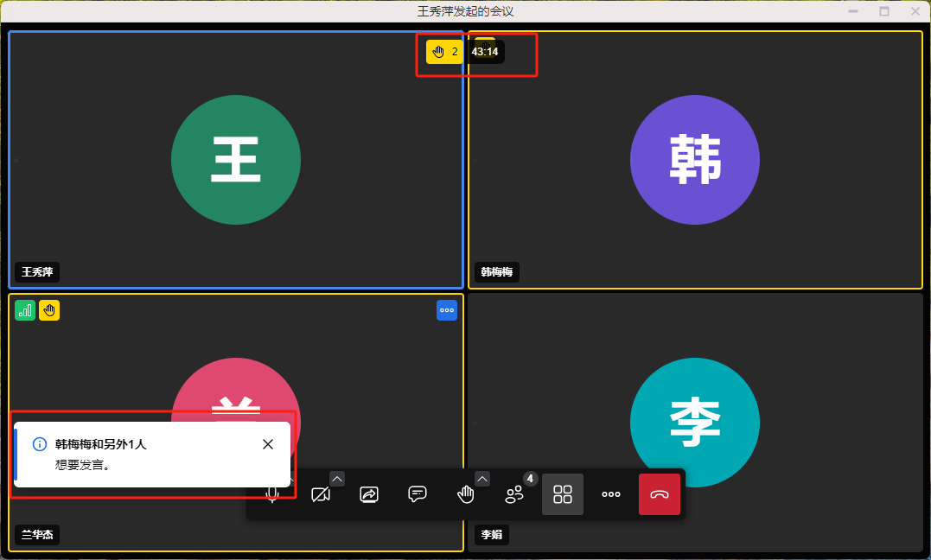931x560 pixels.
Task: Raise your hand using the toolbar
Action: coord(466,494)
